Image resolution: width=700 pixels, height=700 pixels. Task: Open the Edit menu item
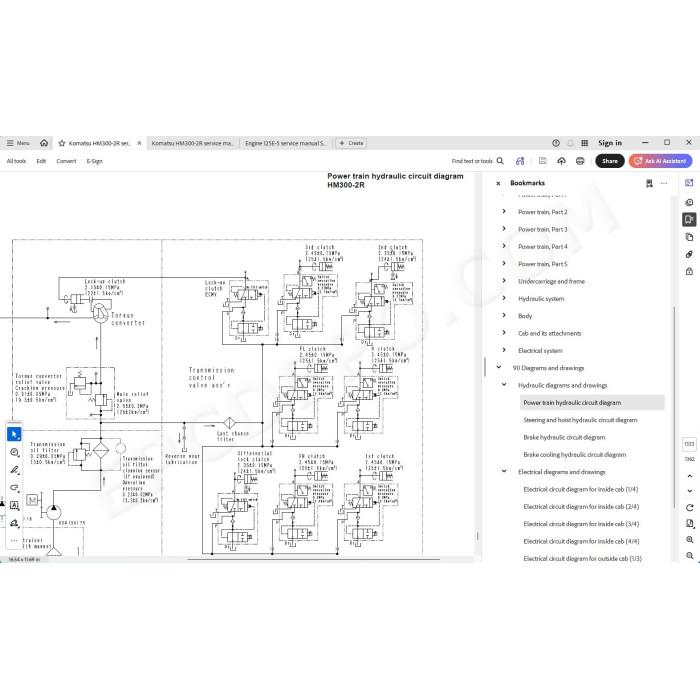coord(41,161)
